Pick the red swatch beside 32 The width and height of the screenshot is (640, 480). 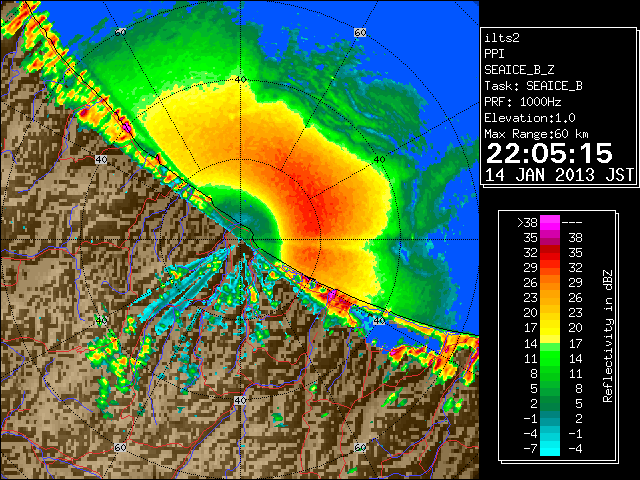point(550,253)
